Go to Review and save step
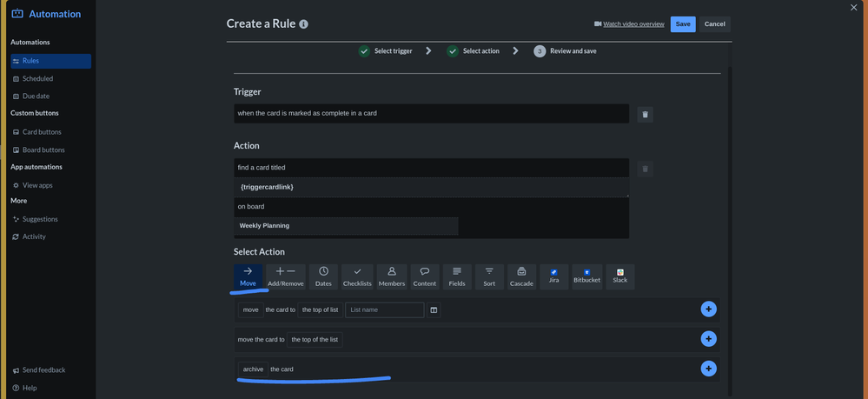This screenshot has width=868, height=399. (565, 51)
